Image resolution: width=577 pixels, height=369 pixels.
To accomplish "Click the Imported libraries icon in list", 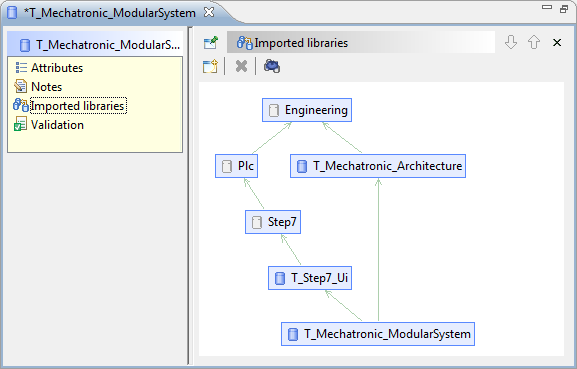I will 21,105.
